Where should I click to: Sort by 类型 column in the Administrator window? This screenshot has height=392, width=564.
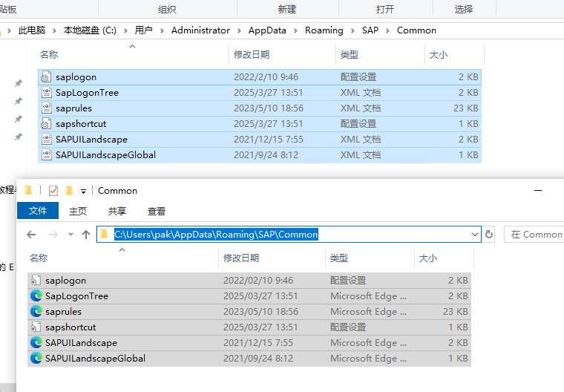pyautogui.click(x=350, y=55)
